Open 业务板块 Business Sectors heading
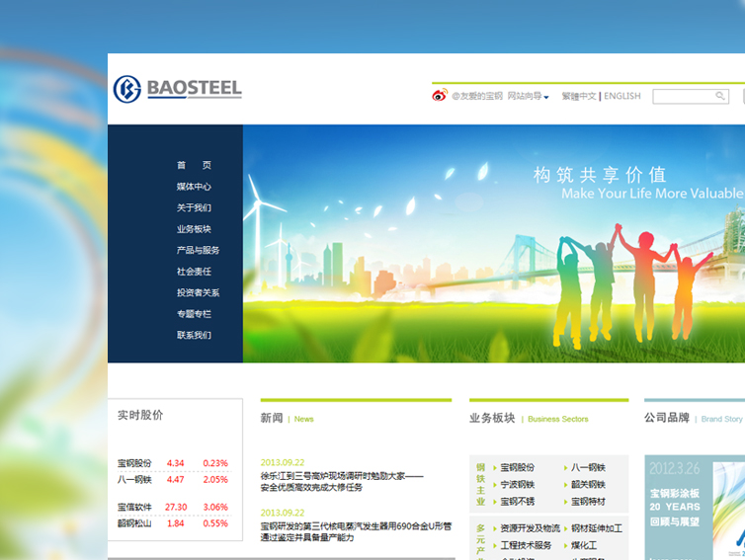 [529, 418]
